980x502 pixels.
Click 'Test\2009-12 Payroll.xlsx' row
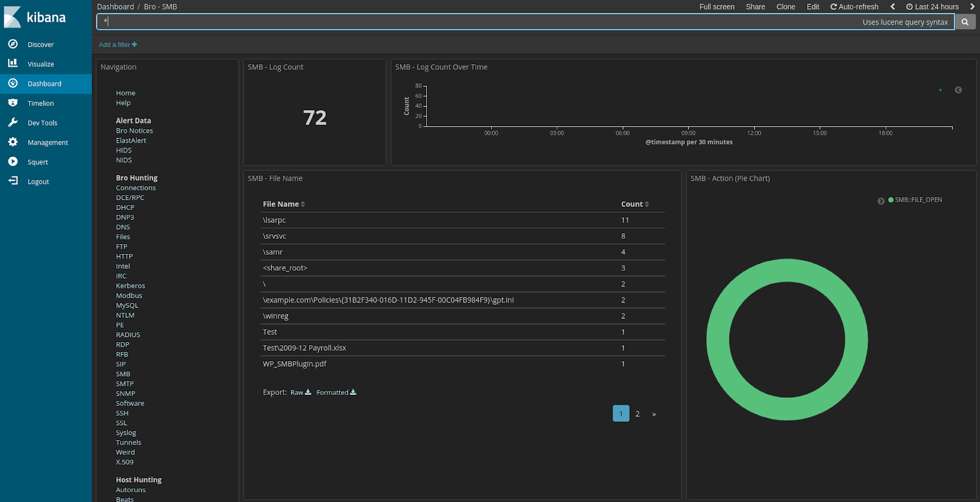click(x=462, y=348)
